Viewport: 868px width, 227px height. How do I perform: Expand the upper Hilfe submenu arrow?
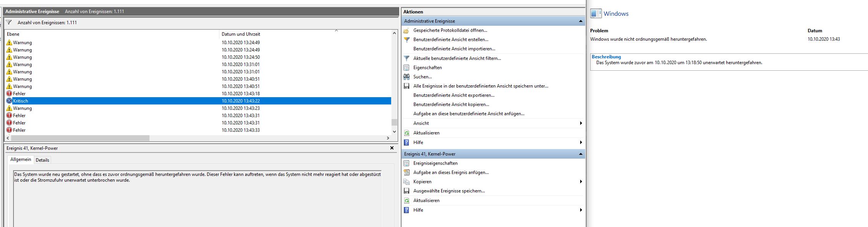(x=581, y=142)
